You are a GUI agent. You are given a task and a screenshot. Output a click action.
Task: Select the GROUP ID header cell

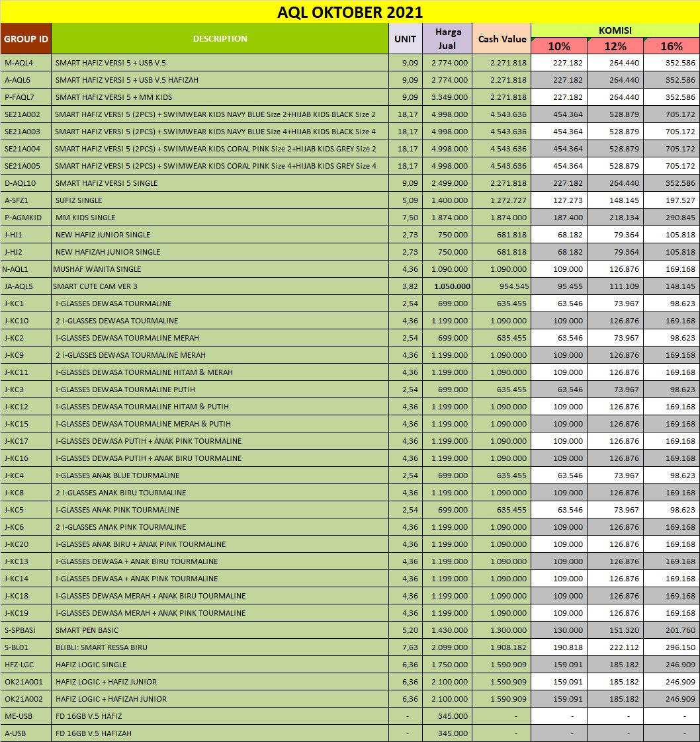pyautogui.click(x=26, y=39)
